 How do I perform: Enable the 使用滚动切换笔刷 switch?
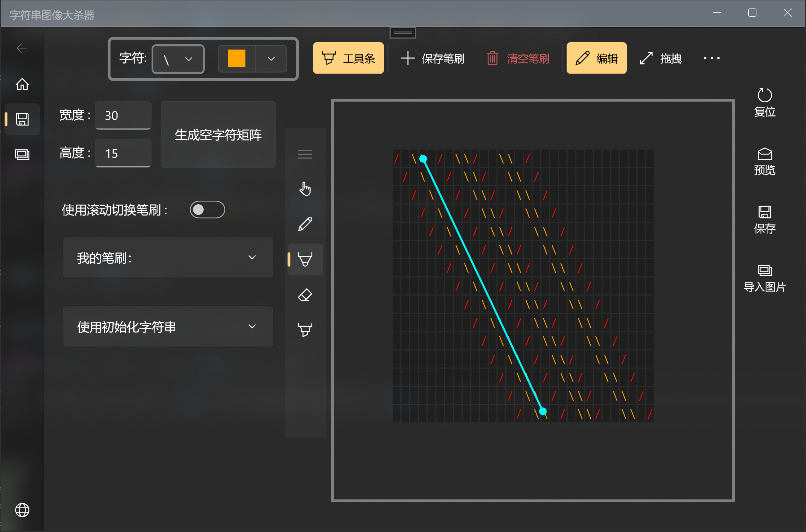click(207, 210)
